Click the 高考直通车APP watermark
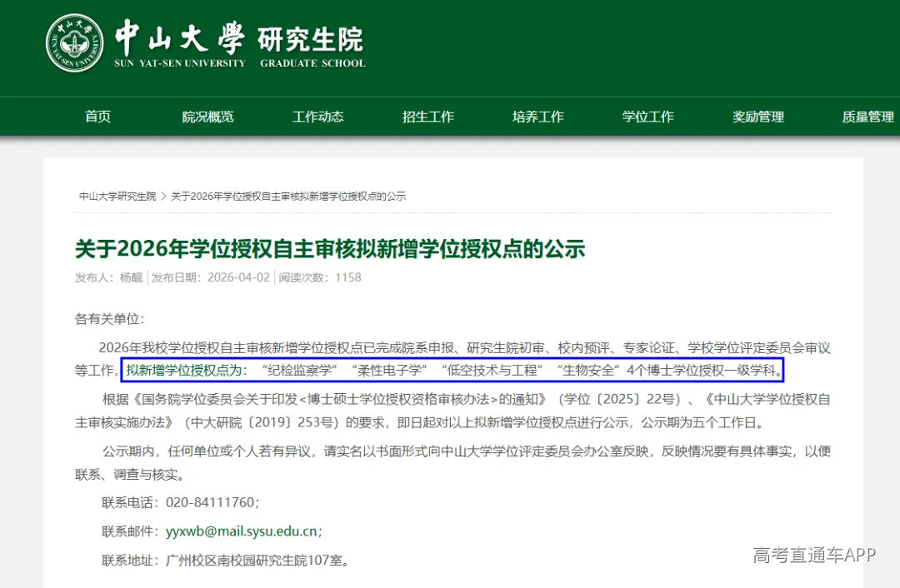This screenshot has height=588, width=900. tap(814, 556)
